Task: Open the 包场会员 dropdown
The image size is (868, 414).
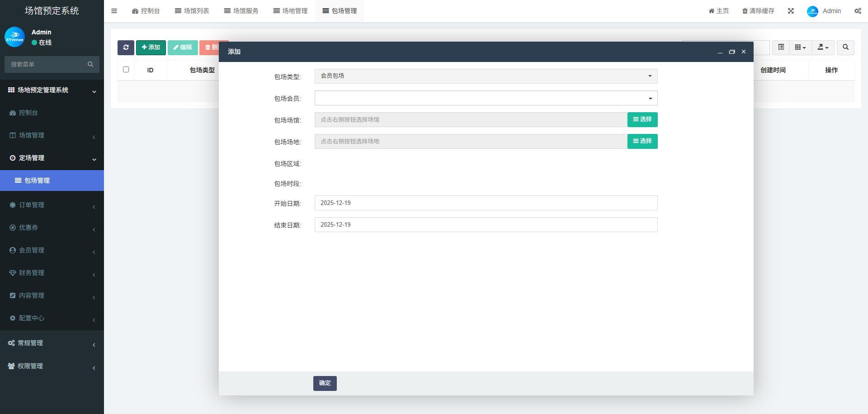Action: 486,98
